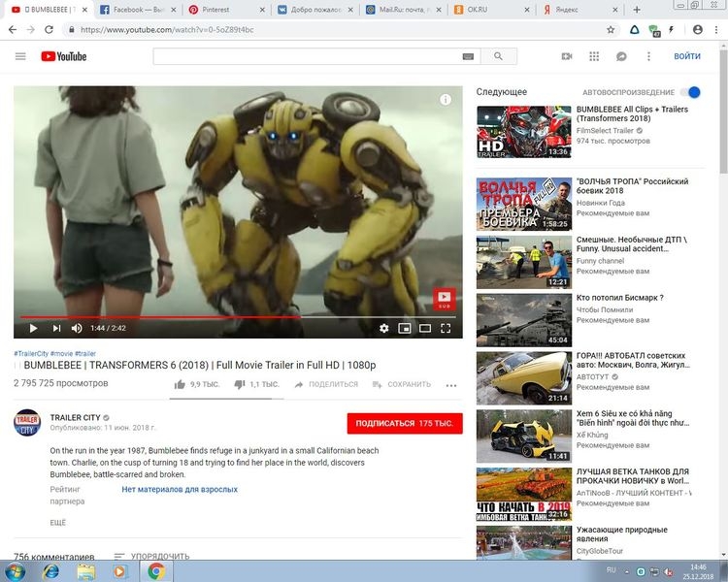Click the YouTube logo to go home

[64, 56]
